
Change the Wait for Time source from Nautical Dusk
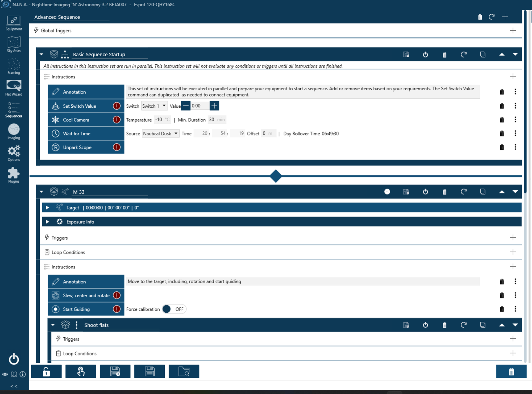tap(160, 133)
